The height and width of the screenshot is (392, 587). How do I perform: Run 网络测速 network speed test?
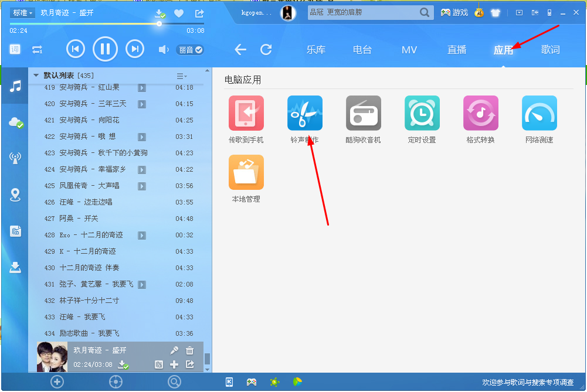click(x=540, y=113)
